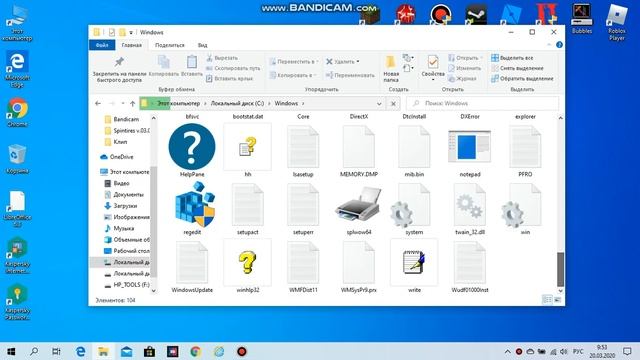The height and width of the screenshot is (360, 640).
Task: Open the HelpPane file icon
Action: pos(192,147)
